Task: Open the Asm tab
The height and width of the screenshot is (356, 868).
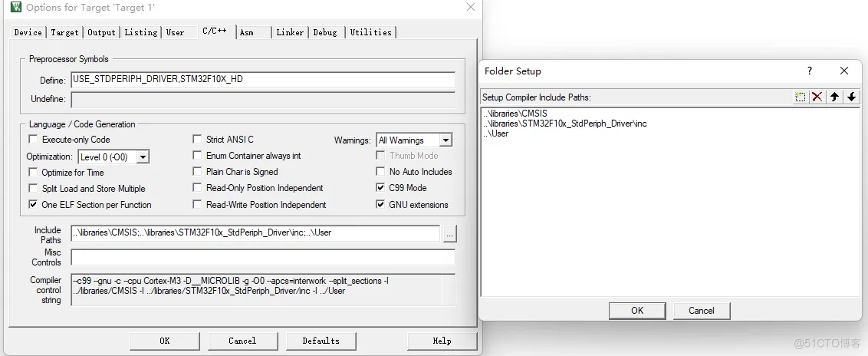Action: [x=247, y=33]
